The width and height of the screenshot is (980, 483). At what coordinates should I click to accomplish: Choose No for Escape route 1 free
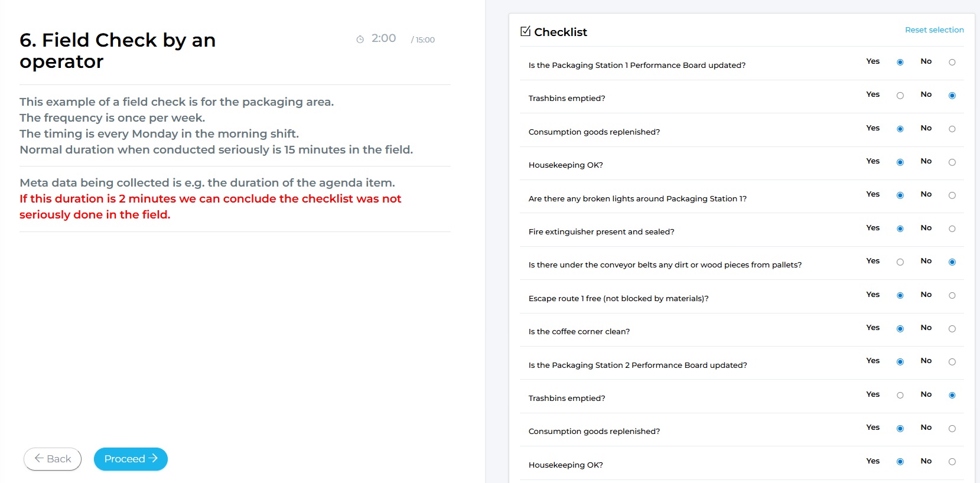[x=952, y=295]
